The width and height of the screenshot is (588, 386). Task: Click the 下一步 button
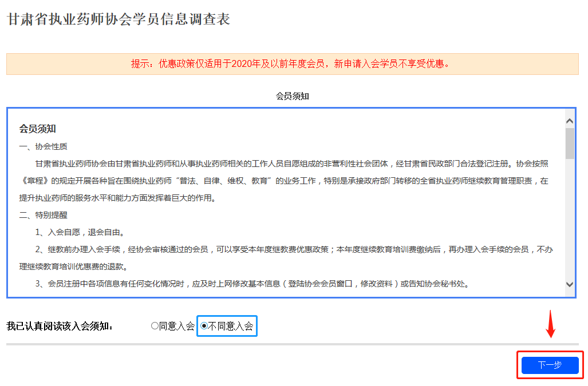[x=550, y=365]
